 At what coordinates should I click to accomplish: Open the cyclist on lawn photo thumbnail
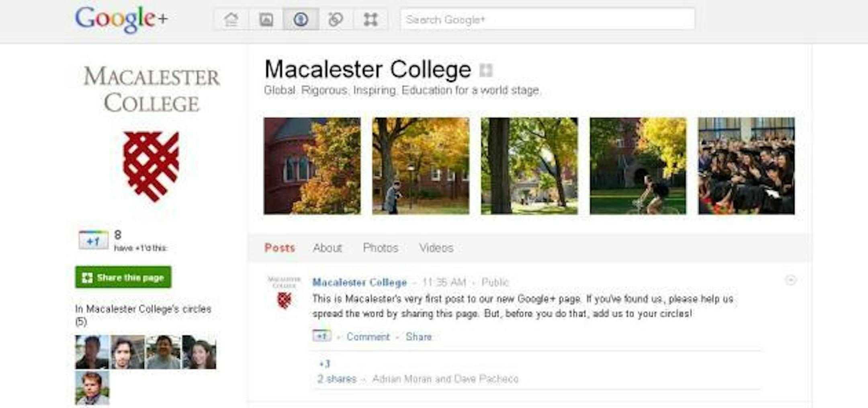[638, 166]
